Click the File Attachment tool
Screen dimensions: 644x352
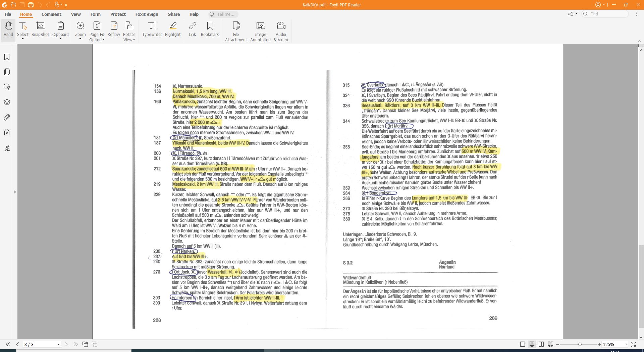236,32
